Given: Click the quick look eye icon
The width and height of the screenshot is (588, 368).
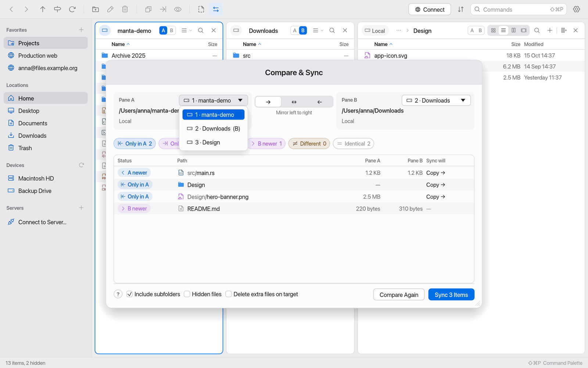Looking at the screenshot, I should pos(178,9).
